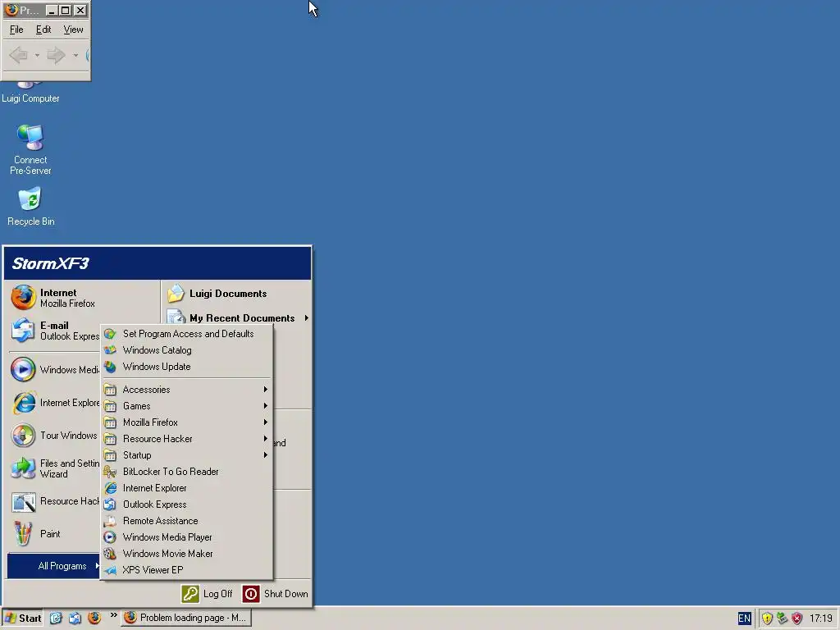
Task: Click the Log Off button
Action: click(208, 594)
